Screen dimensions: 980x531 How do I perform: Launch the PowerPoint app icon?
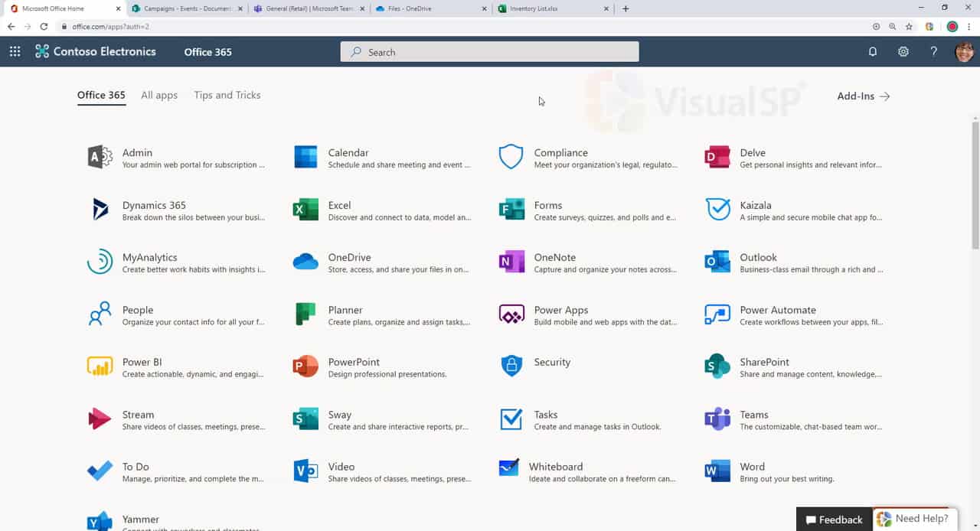click(x=305, y=366)
